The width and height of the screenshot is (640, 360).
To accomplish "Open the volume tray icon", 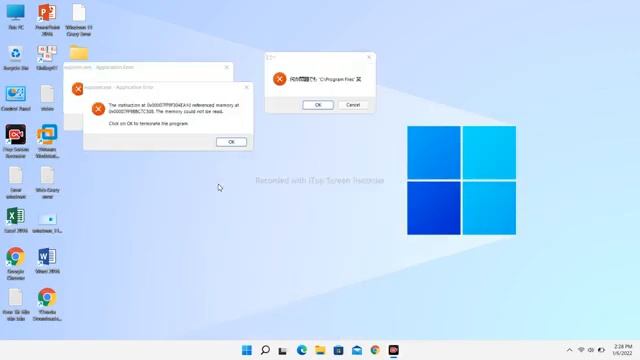I will pos(591,350).
